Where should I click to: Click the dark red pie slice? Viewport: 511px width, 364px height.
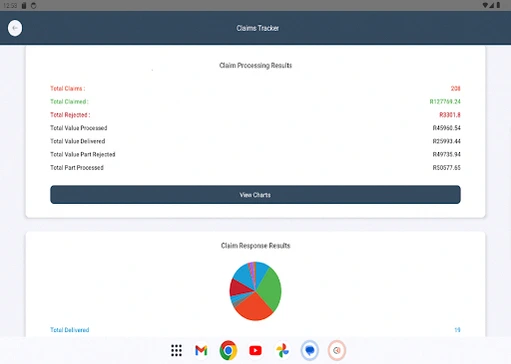[240, 287]
